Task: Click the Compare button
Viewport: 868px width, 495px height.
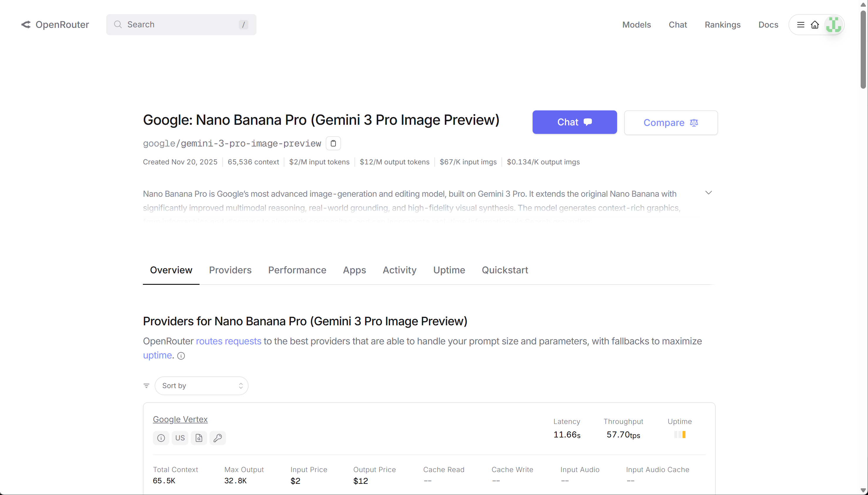Action: (671, 123)
